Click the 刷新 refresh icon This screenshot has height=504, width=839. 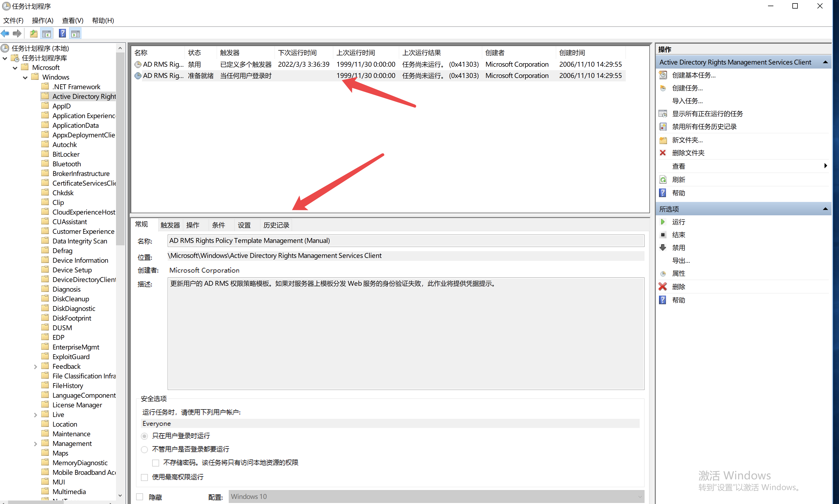(x=662, y=180)
